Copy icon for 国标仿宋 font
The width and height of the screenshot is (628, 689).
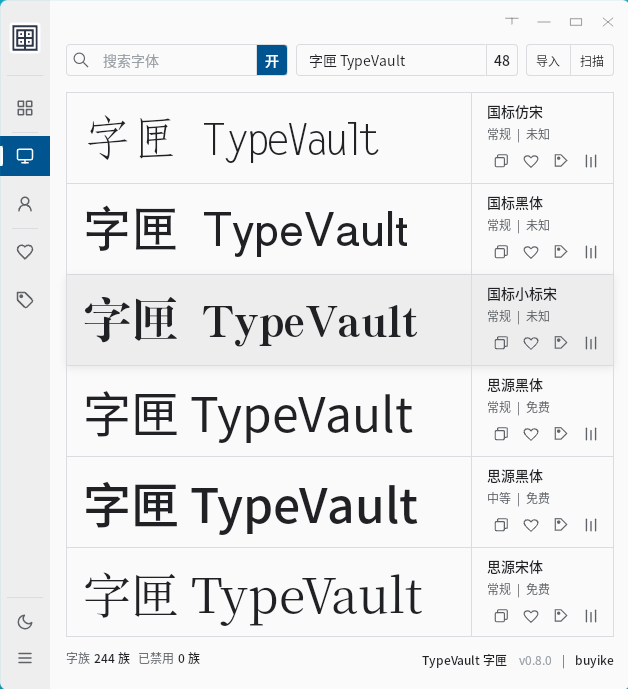point(501,161)
